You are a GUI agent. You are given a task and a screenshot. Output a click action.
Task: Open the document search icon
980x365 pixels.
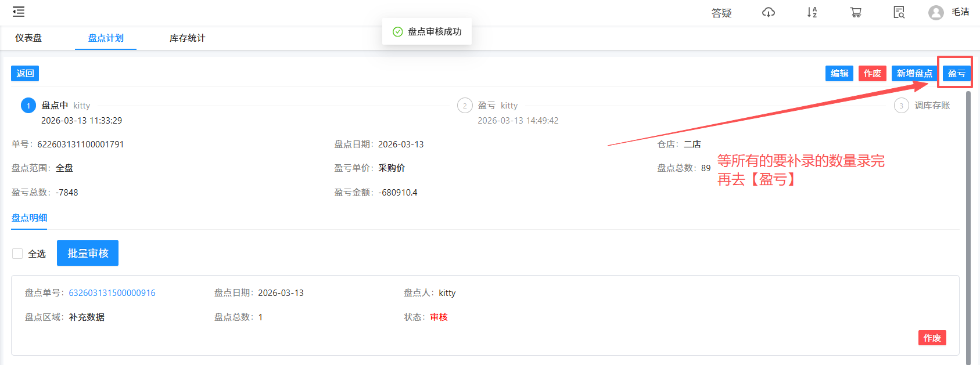pos(899,12)
